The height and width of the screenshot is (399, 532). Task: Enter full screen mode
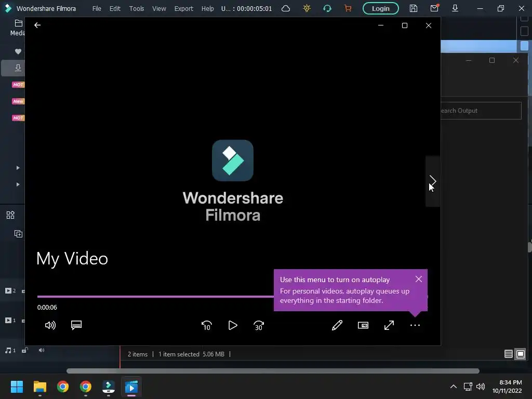pos(389,325)
